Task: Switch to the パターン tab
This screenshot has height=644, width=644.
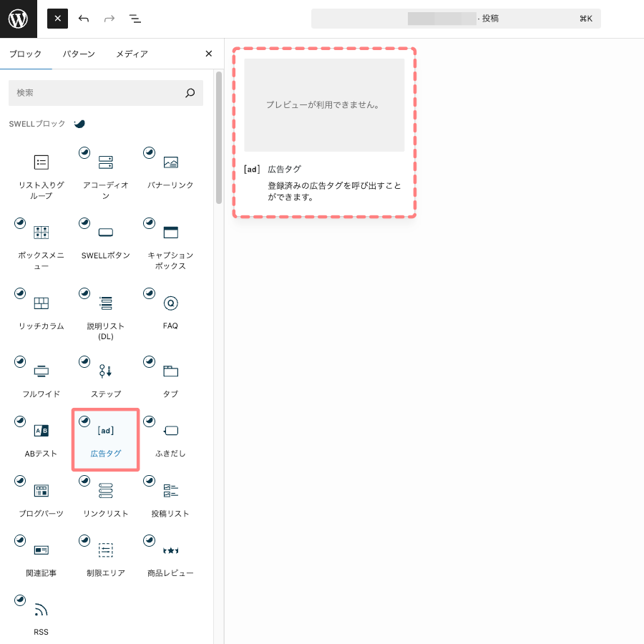Action: coord(78,54)
